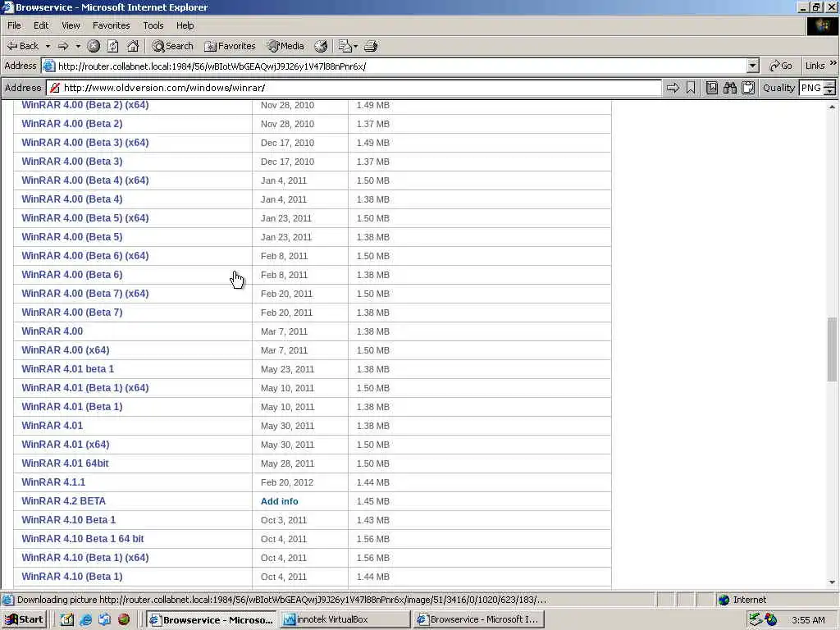This screenshot has height=630, width=840.
Task: Open WinRAR 4.10 Beta 1 64 bit link
Action: 83,539
